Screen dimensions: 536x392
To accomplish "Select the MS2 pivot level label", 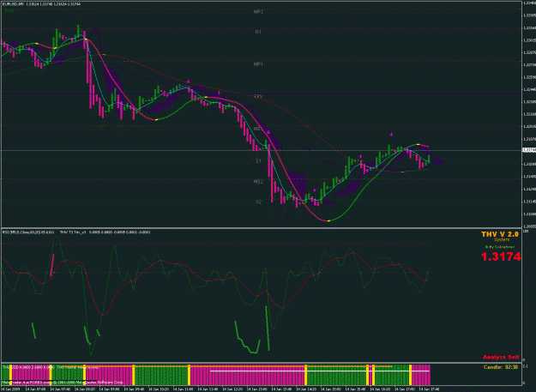I will tap(258, 182).
